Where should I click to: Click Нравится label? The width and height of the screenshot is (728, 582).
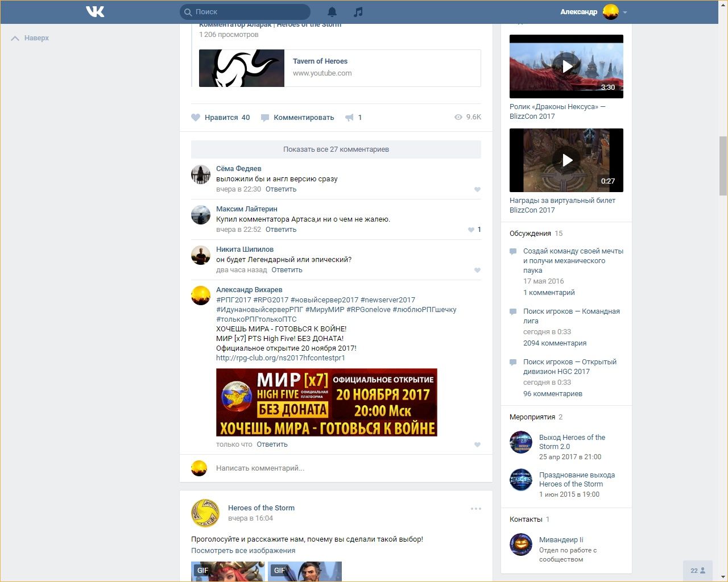point(221,118)
